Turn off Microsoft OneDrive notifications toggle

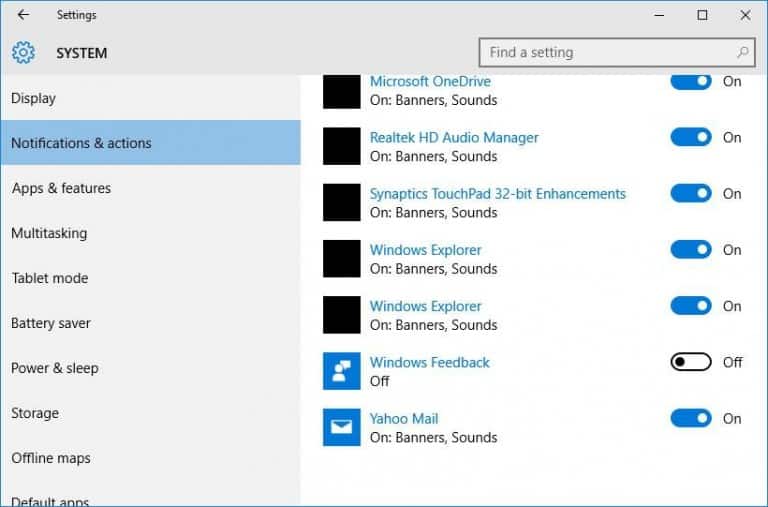pos(691,81)
